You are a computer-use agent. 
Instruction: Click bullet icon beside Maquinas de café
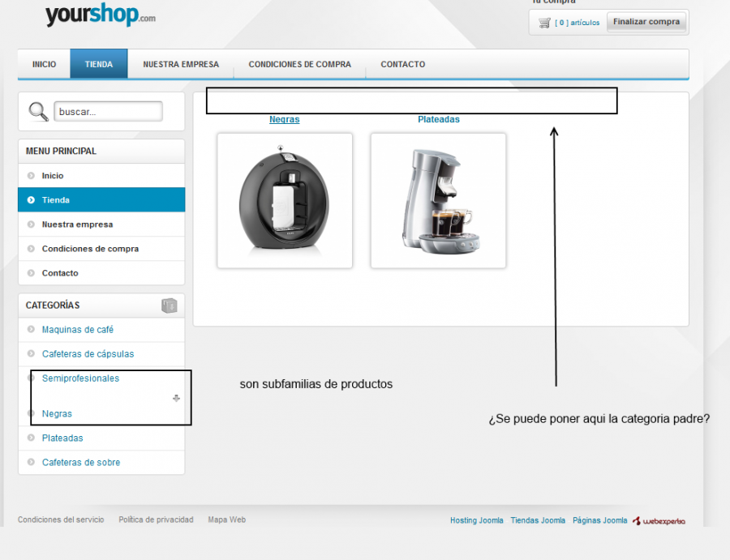31,329
